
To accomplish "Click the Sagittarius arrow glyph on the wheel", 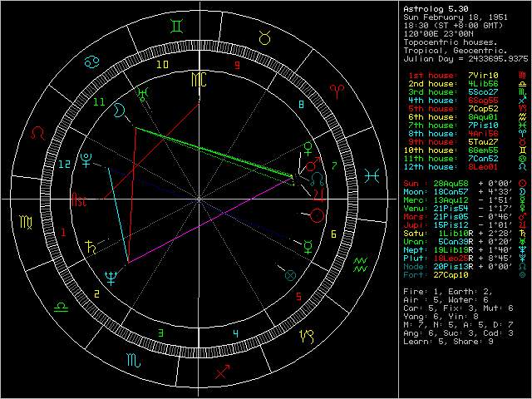I will (220, 374).
